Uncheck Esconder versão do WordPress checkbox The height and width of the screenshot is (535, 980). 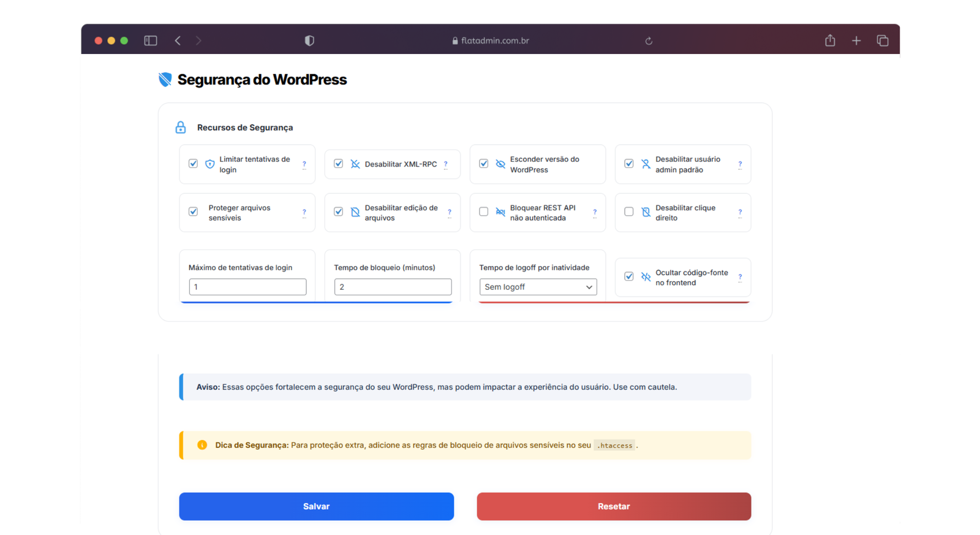(483, 164)
